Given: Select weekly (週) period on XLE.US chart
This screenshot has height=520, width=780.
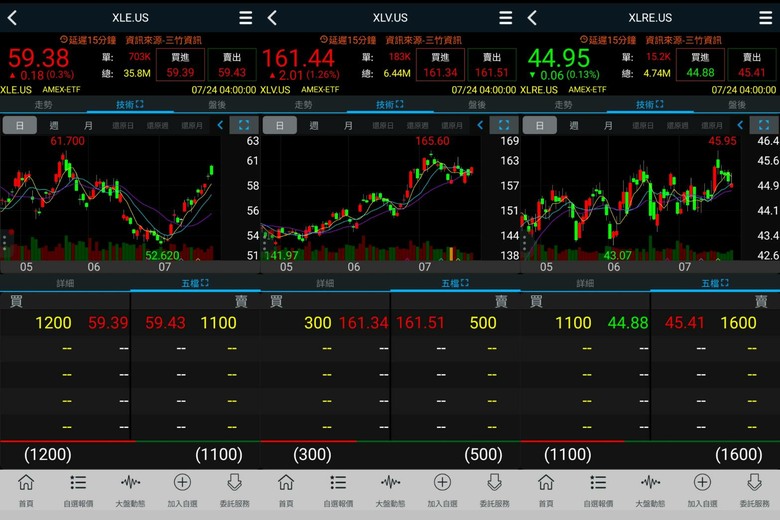Looking at the screenshot, I should tap(54, 125).
